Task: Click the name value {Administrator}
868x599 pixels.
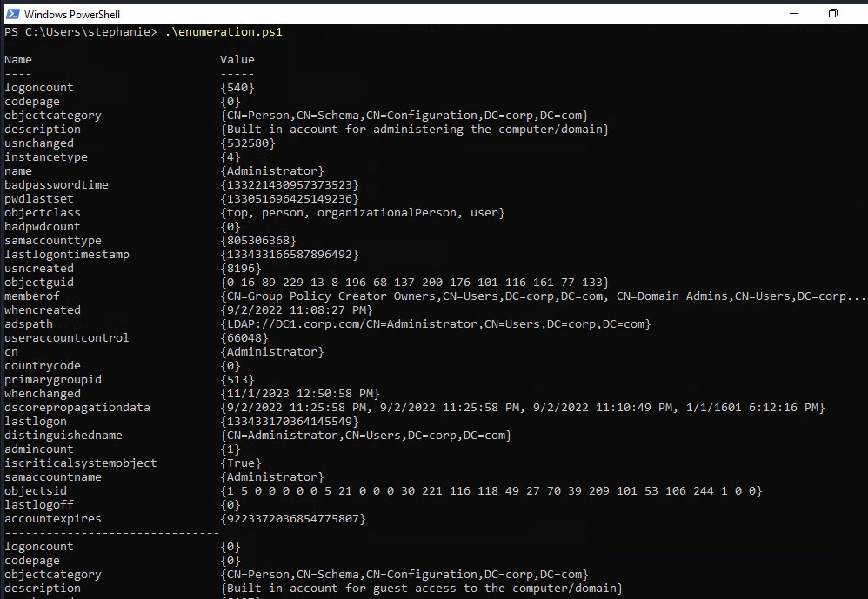Action: [272, 171]
